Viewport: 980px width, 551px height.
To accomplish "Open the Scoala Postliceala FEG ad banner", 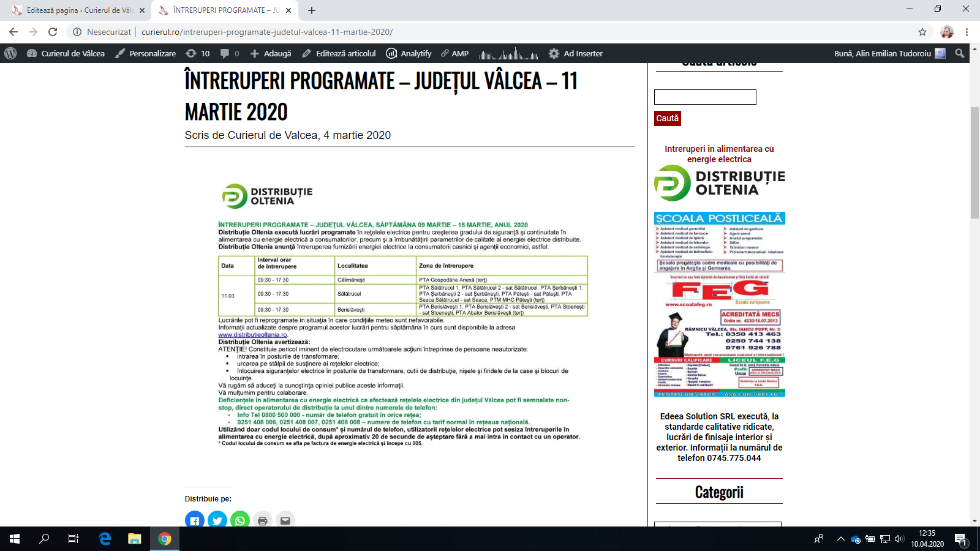I will (x=720, y=304).
